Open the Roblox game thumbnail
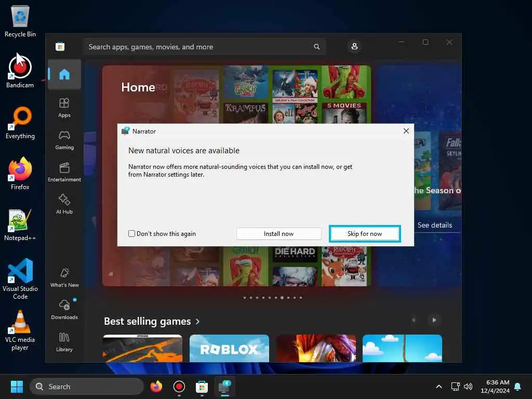Screen dimensions: 532x399 [229, 349]
